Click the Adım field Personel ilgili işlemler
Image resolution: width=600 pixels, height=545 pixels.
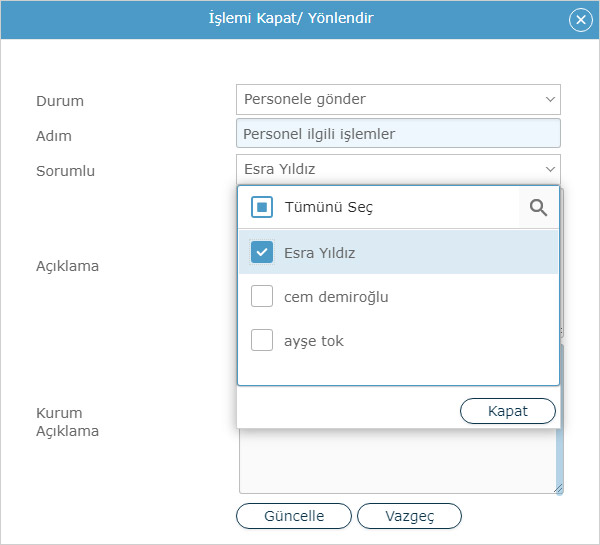point(398,134)
